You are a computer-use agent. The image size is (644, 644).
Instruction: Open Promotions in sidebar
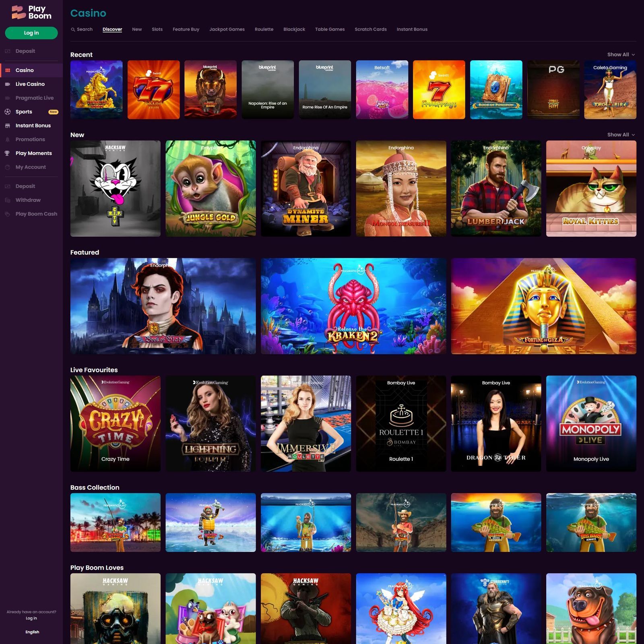click(30, 140)
